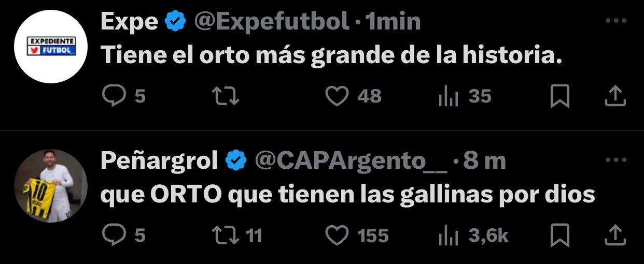Screen dimensions: 644x264
Task: Open more options for Peñargrol tweet
Action: [x=616, y=161]
